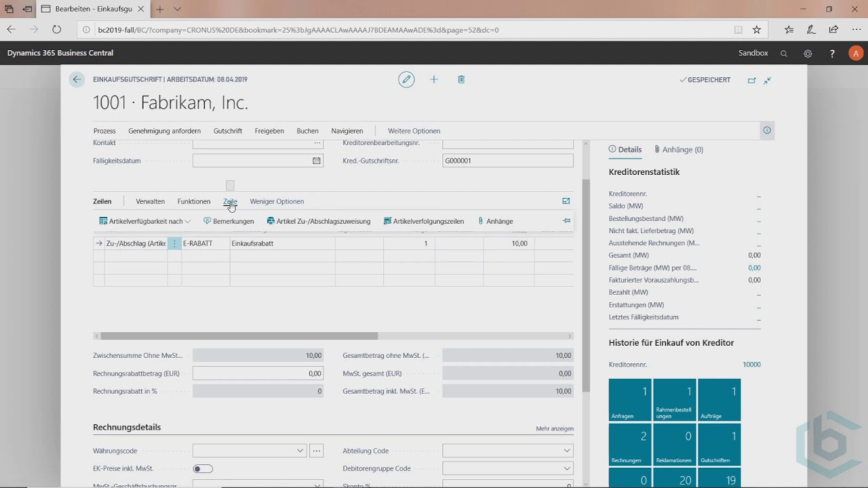This screenshot has height=488, width=868.
Task: Open Artikel Zu-/Abschlagszuweisung
Action: (319, 221)
